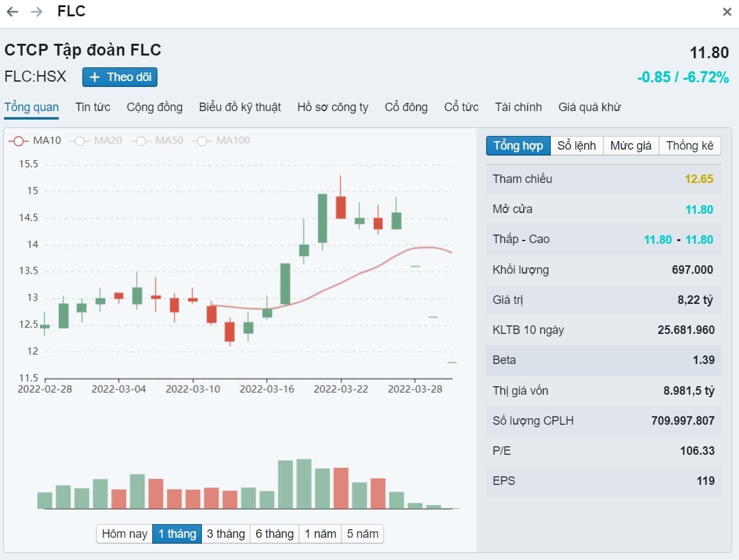Click the CTCP Tập đoàn FLC title
739x560 pixels.
point(83,50)
